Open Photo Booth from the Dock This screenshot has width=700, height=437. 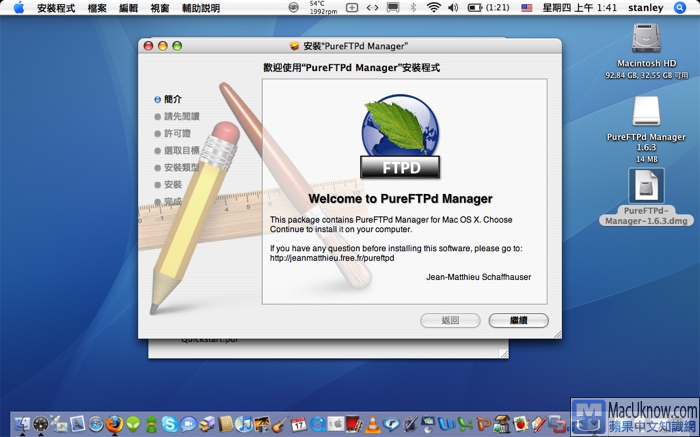pos(354,424)
